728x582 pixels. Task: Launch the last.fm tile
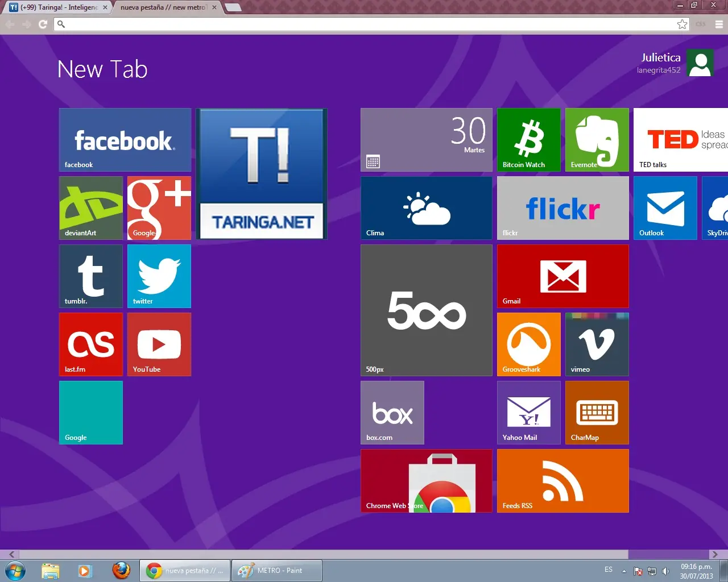[91, 344]
